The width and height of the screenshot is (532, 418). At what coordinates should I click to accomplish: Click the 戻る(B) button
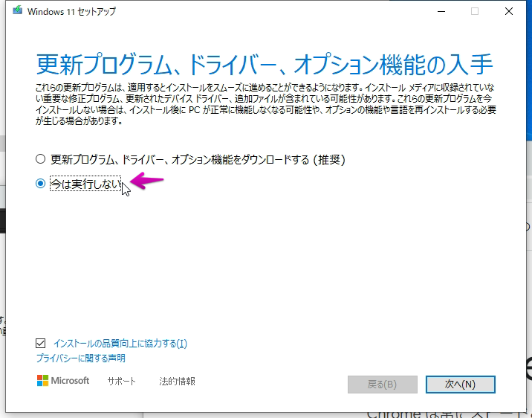(x=383, y=385)
